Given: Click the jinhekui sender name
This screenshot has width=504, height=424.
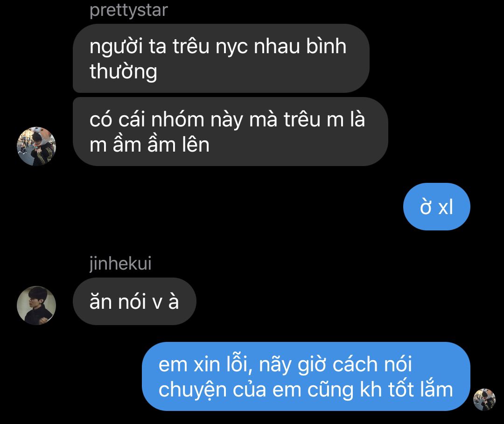Looking at the screenshot, I should 120,264.
